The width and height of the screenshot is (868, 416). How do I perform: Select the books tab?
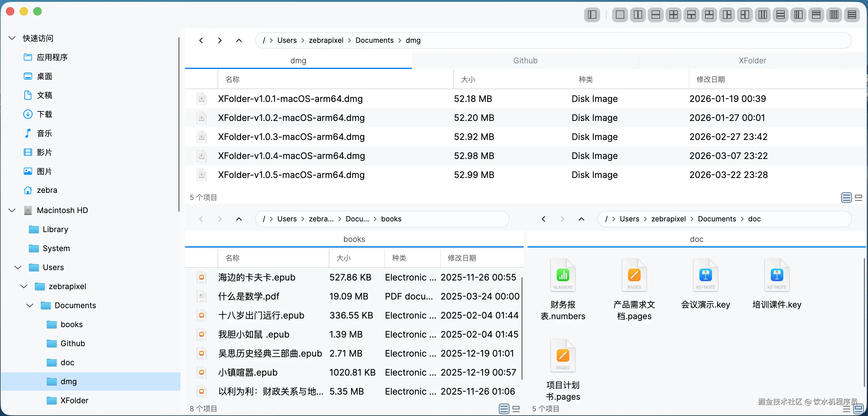(x=354, y=239)
